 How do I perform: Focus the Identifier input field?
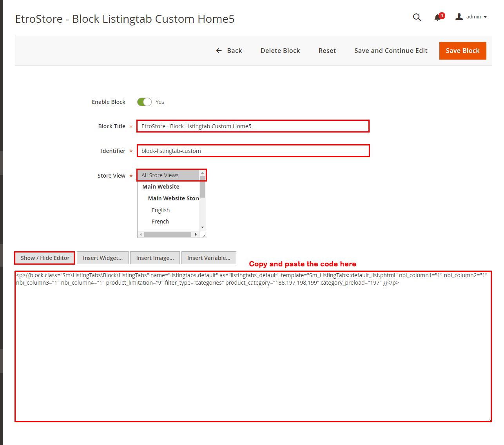253,151
